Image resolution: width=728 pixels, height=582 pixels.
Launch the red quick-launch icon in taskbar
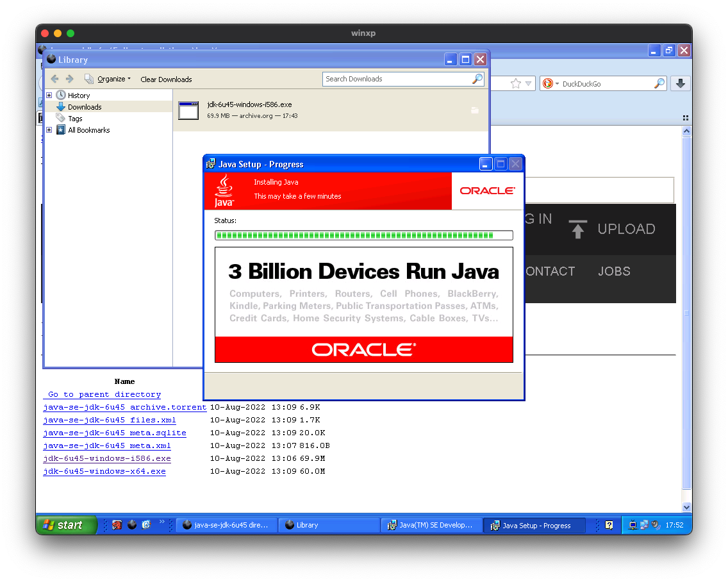[117, 525]
